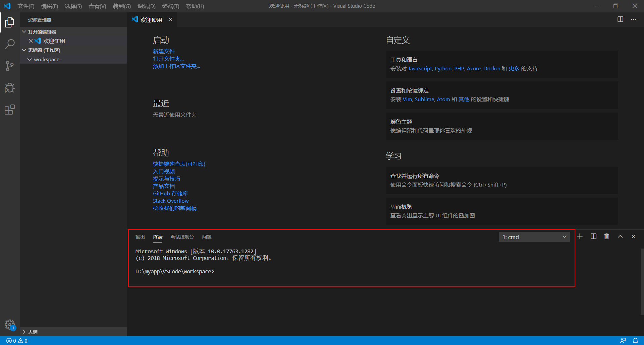Viewport: 644px width, 345px height.
Task: Open the 终端(T) menu
Action: pos(171,6)
